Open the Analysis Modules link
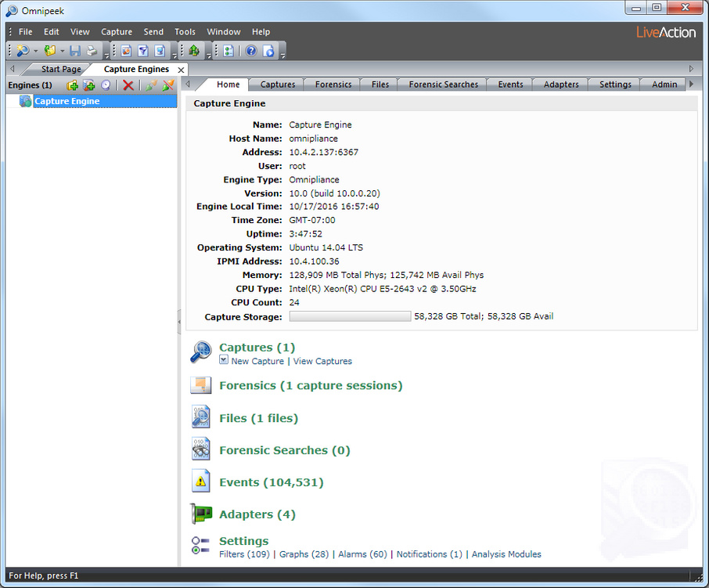This screenshot has height=588, width=709. [x=506, y=554]
